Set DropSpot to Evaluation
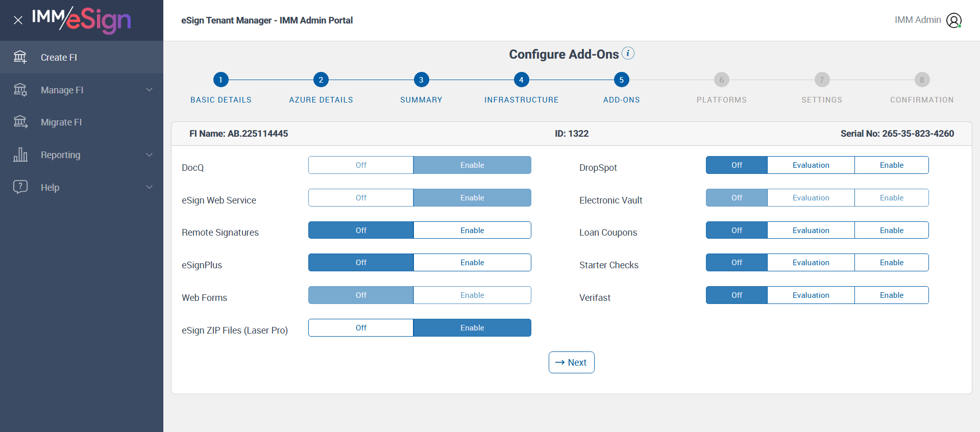980x432 pixels. [x=811, y=165]
